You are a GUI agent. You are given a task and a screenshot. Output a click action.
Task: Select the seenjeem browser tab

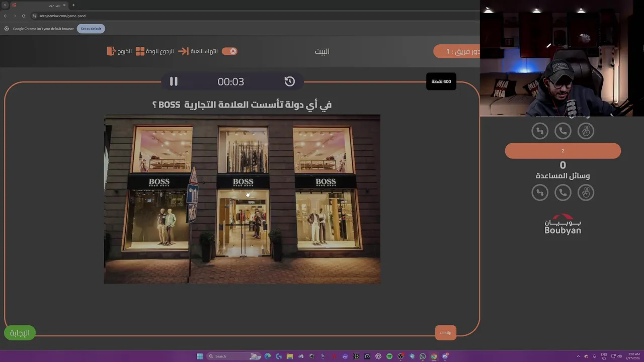click(x=39, y=5)
